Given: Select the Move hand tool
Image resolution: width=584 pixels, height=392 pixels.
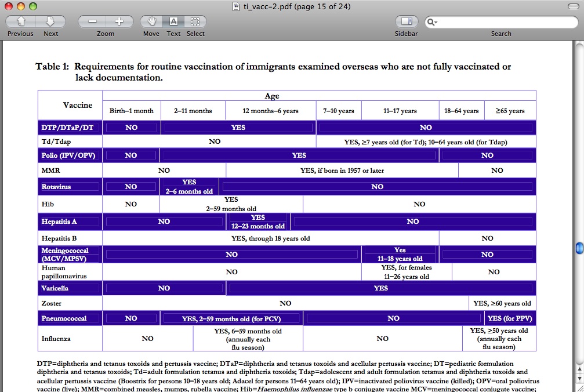Looking at the screenshot, I should 151,21.
